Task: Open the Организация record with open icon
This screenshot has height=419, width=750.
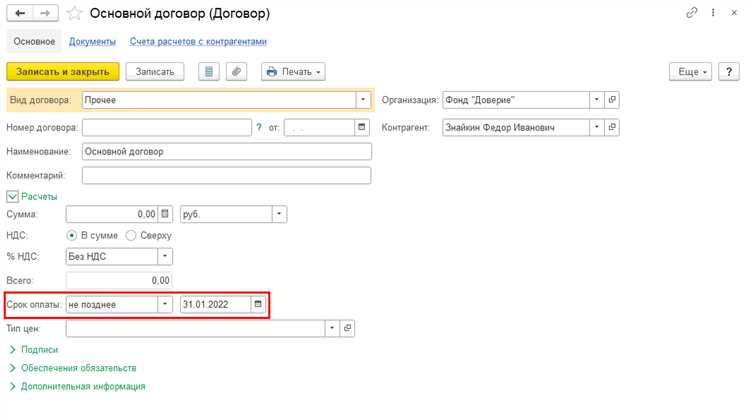Action: click(x=613, y=100)
